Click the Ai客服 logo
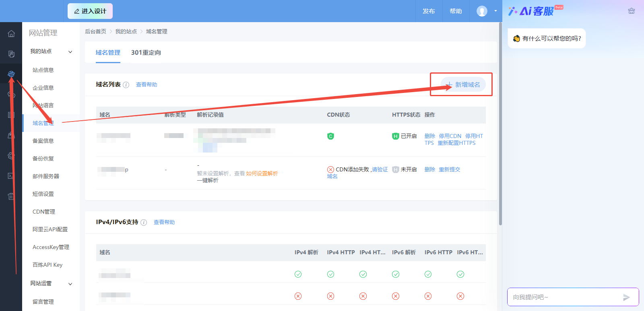The width and height of the screenshot is (644, 311). (535, 11)
